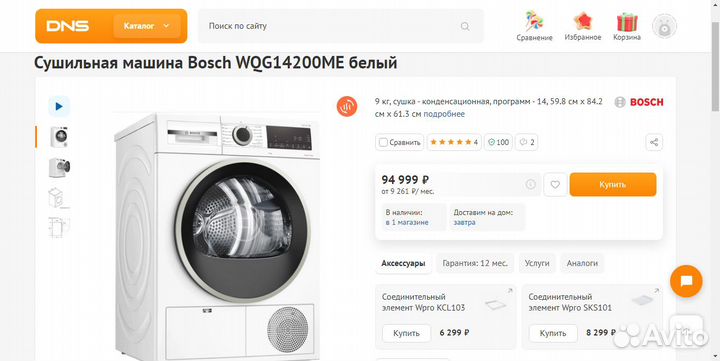
Task: Expand the подробнее description link
Action: [x=444, y=114]
